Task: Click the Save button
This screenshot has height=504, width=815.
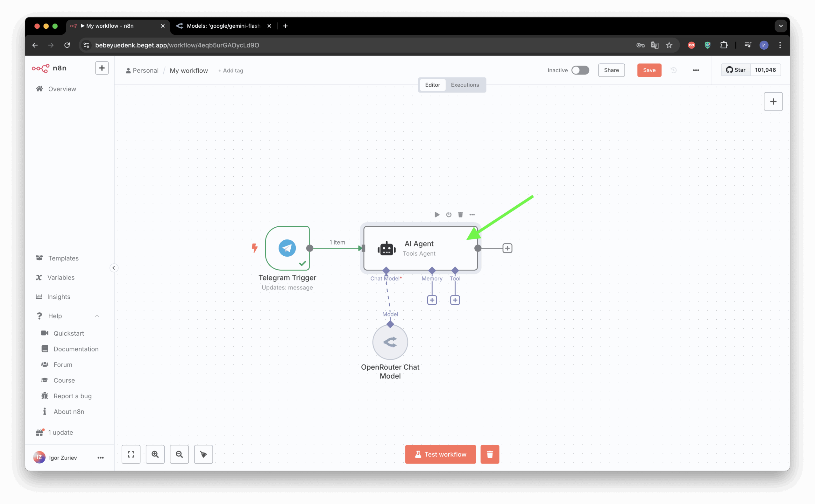Action: (649, 70)
